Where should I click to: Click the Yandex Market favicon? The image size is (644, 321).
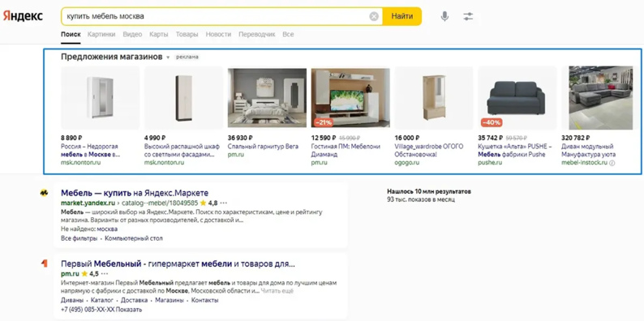44,192
